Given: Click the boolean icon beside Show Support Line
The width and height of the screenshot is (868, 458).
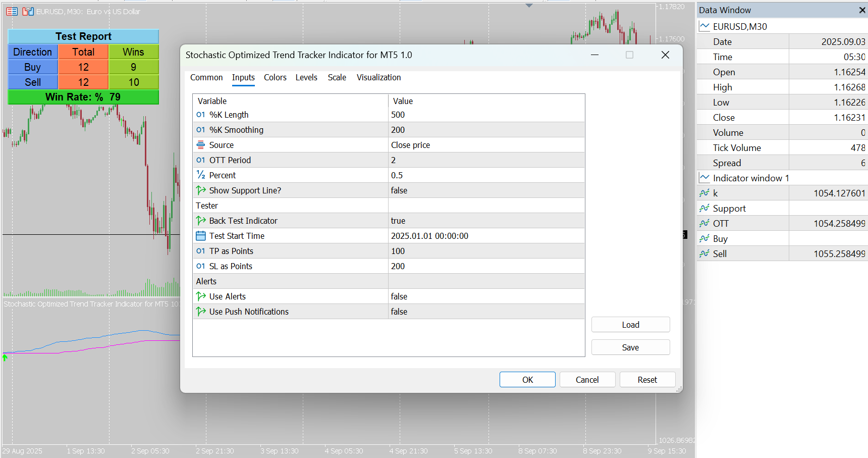Looking at the screenshot, I should coord(201,190).
